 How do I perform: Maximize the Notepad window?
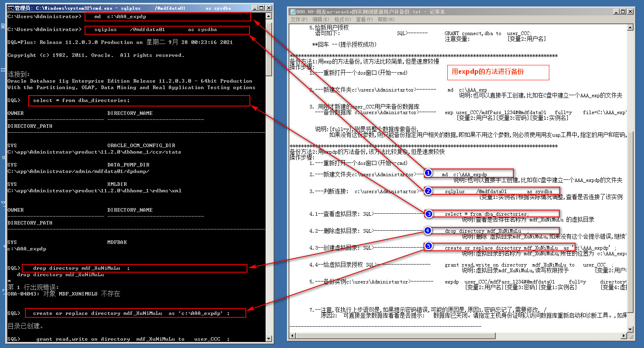623,12
